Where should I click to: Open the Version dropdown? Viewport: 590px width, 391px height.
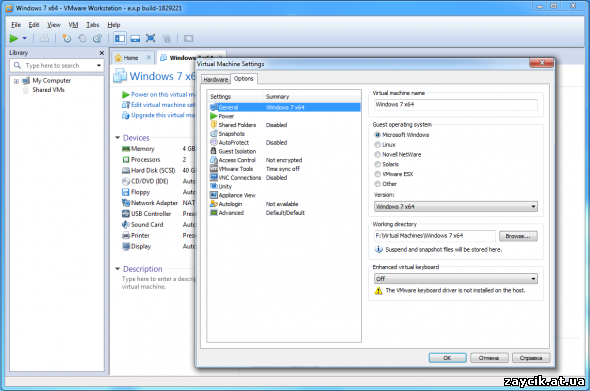(x=456, y=207)
